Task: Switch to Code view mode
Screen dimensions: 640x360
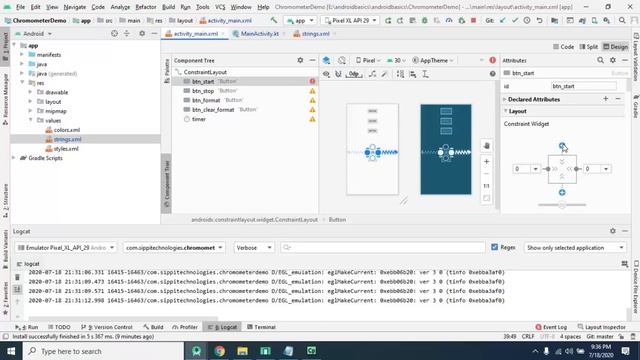Action: (x=563, y=47)
